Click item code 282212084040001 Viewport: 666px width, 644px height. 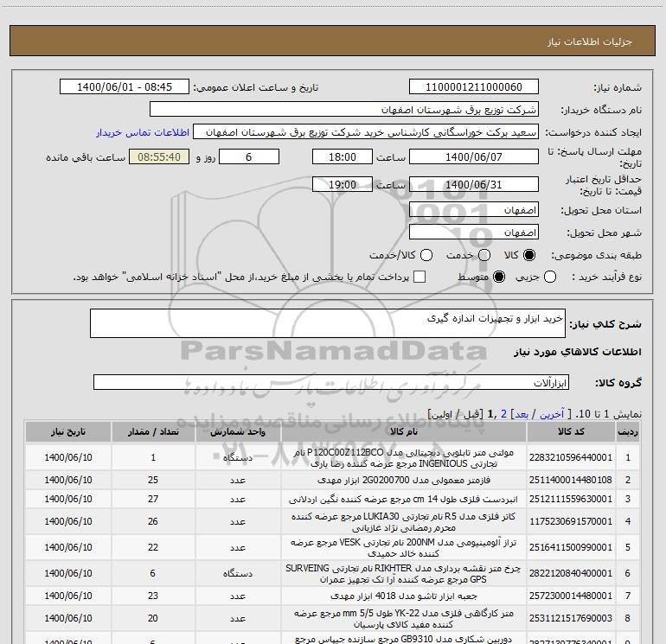pyautogui.click(x=571, y=573)
